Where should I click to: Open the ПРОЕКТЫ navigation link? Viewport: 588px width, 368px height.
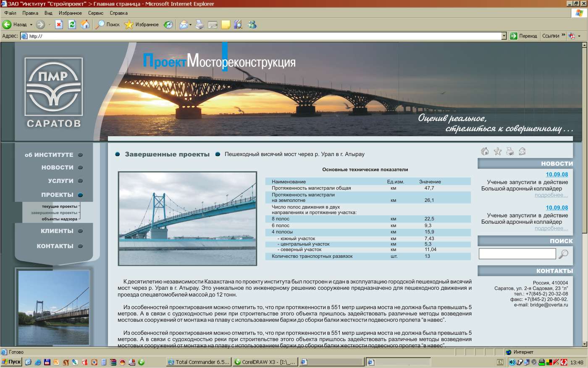[x=58, y=195]
